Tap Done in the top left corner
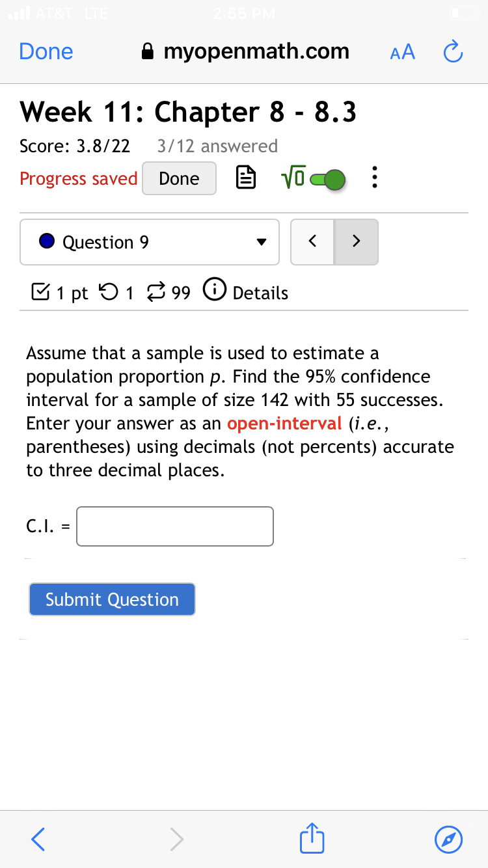 pos(46,51)
